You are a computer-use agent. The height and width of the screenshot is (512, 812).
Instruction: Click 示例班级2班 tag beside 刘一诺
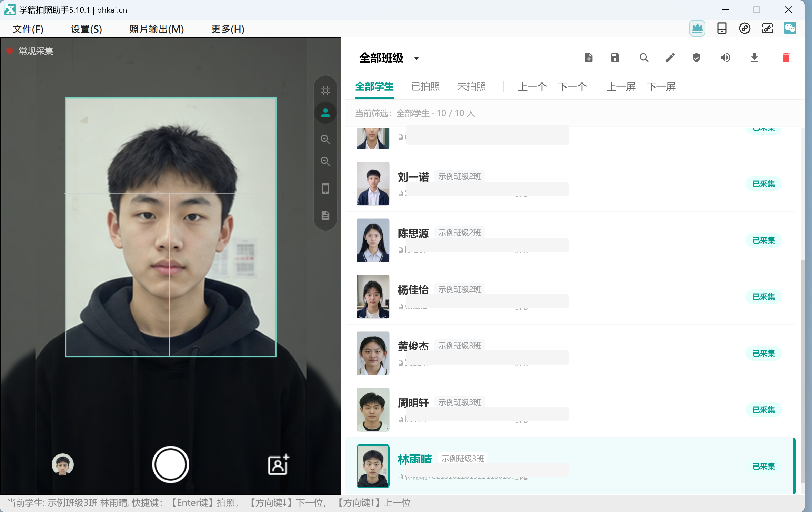(x=459, y=176)
